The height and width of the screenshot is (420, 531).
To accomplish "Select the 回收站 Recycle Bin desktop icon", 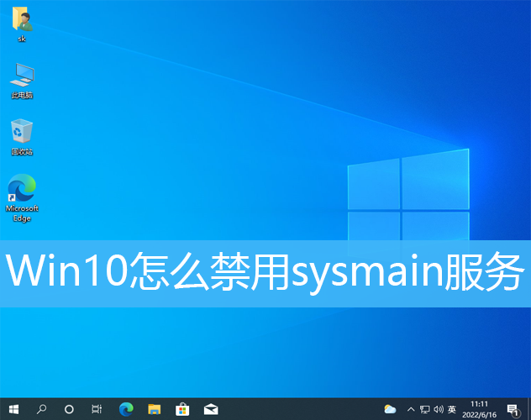I will (x=22, y=136).
